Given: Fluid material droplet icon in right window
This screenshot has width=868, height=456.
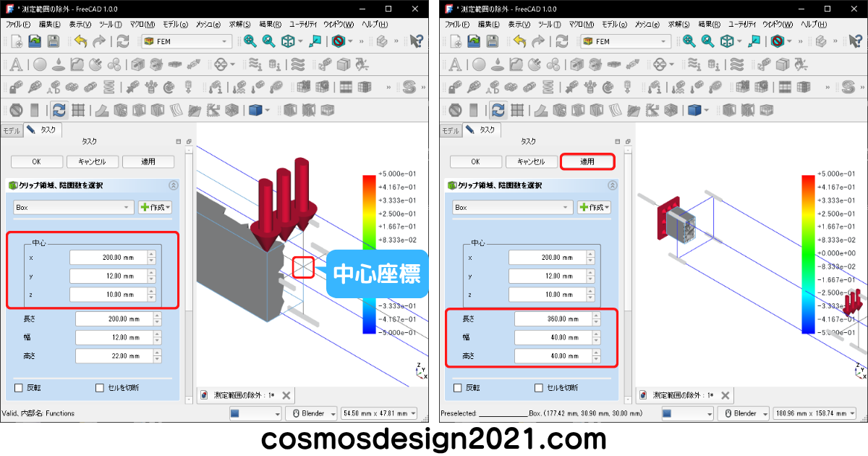Looking at the screenshot, I should (498, 64).
